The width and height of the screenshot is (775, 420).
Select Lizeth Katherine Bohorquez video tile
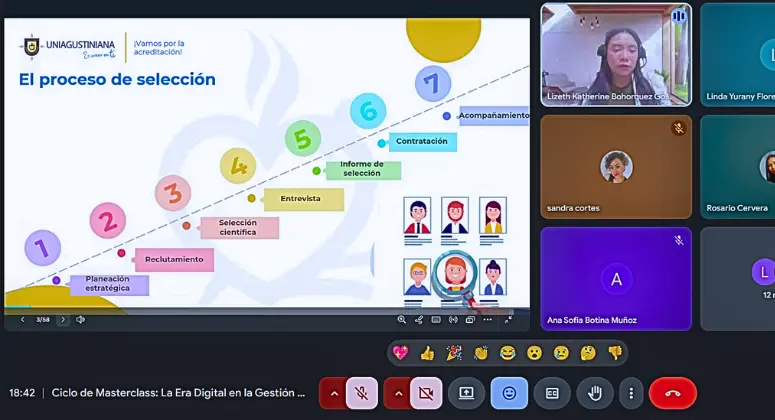tap(616, 54)
